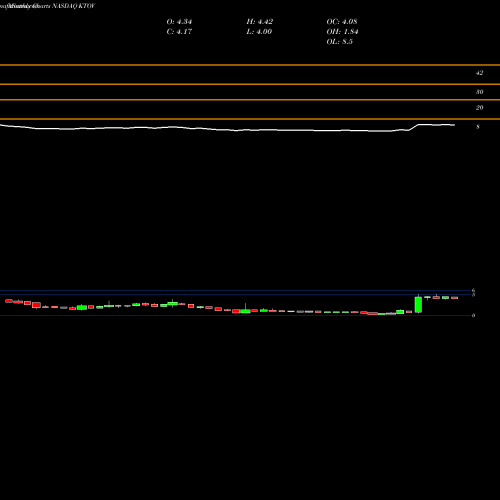Select the open price value O: 4.34
The width and height of the screenshot is (500, 500).
pos(179,22)
